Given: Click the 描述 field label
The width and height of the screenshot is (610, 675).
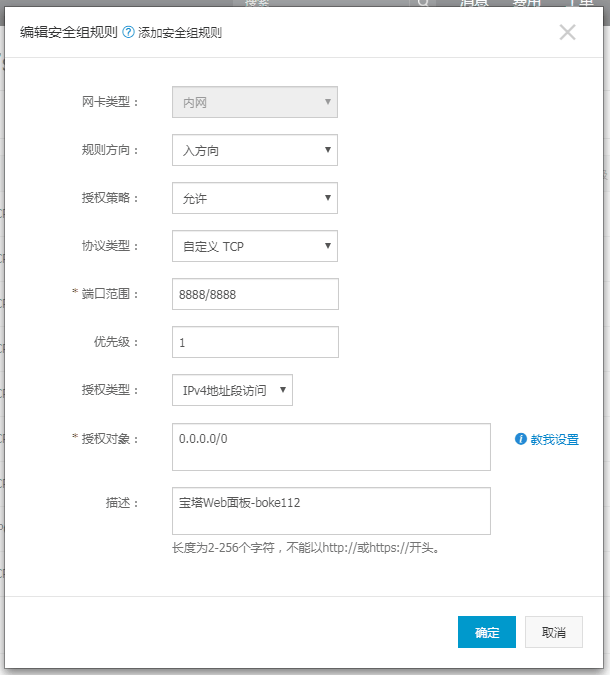Looking at the screenshot, I should click(x=122, y=503).
